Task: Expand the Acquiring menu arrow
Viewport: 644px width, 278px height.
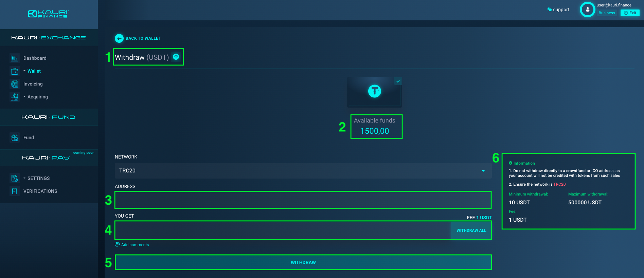Action: click(x=24, y=97)
